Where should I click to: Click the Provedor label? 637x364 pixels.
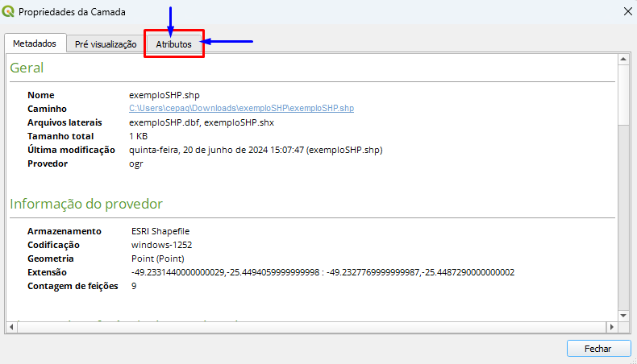pos(48,164)
